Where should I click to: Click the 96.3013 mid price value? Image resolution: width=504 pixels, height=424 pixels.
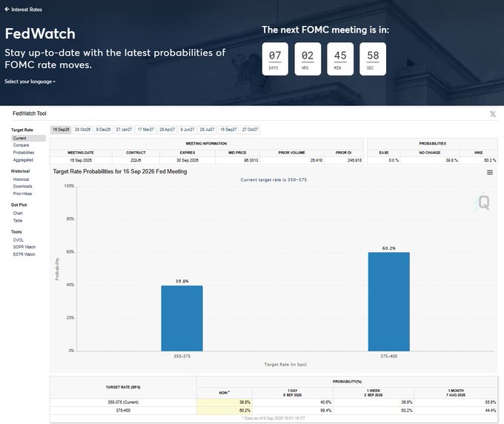(x=251, y=160)
